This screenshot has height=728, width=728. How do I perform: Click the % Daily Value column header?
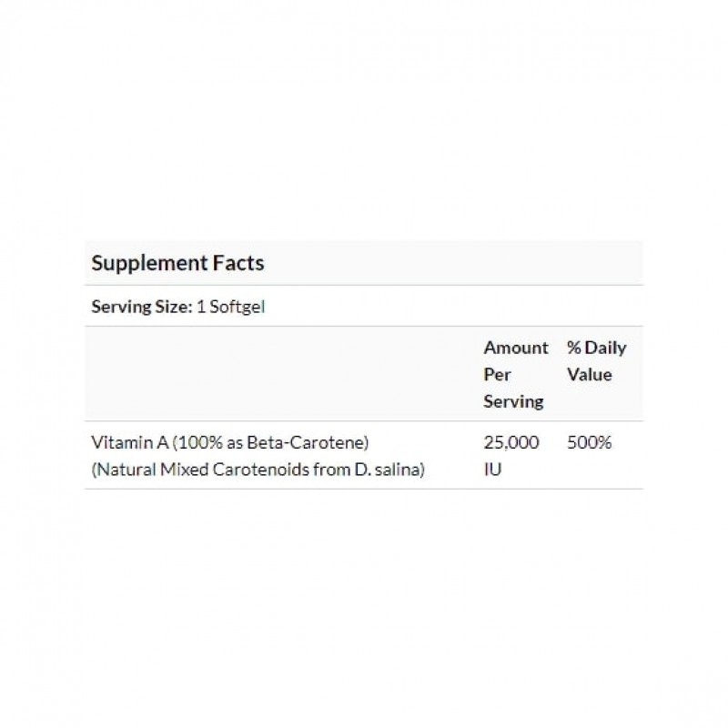(x=596, y=360)
